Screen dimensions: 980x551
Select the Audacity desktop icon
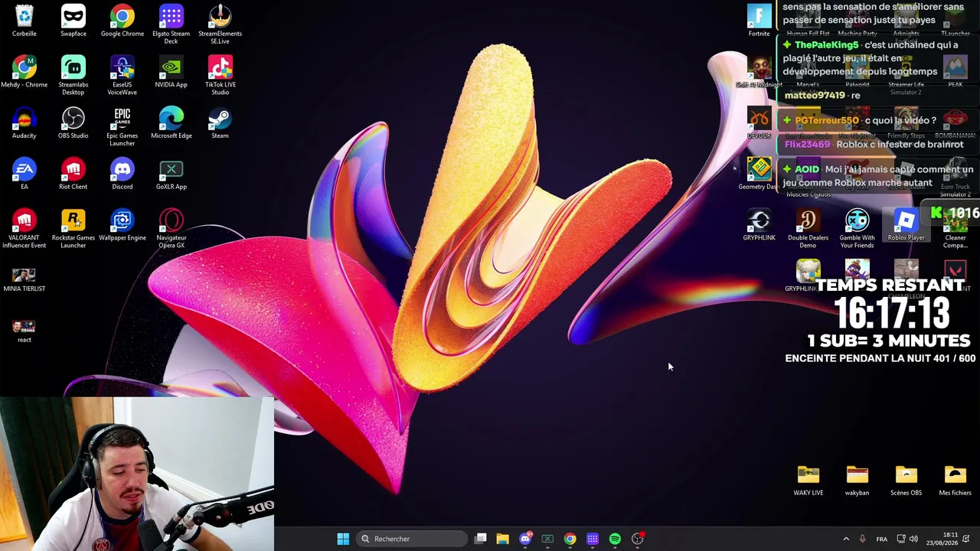click(24, 123)
